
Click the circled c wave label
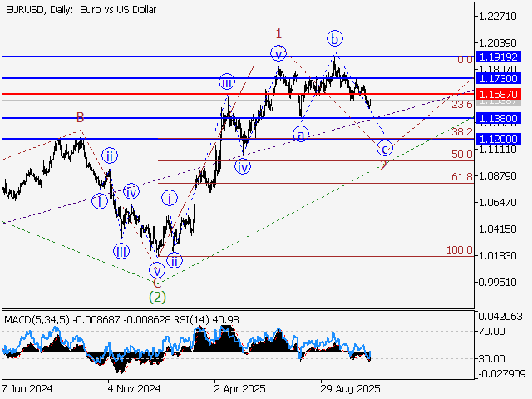tap(384, 148)
